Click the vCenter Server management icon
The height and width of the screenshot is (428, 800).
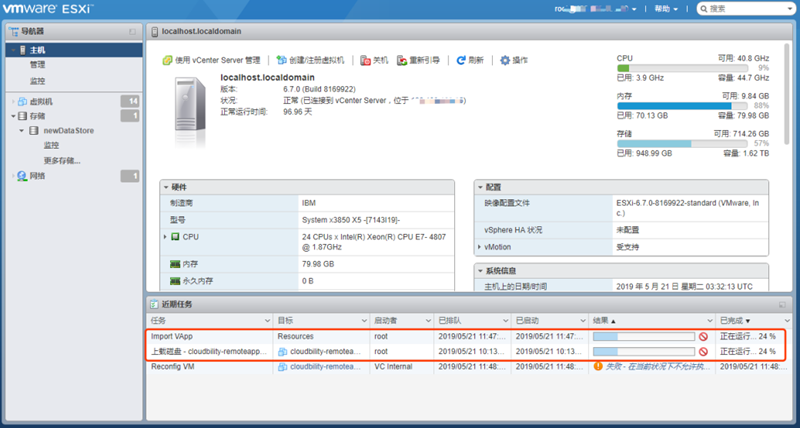[x=168, y=60]
